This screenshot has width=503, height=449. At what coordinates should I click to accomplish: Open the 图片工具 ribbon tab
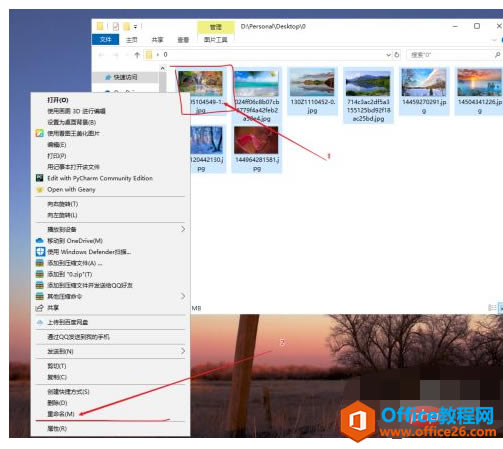pos(215,40)
